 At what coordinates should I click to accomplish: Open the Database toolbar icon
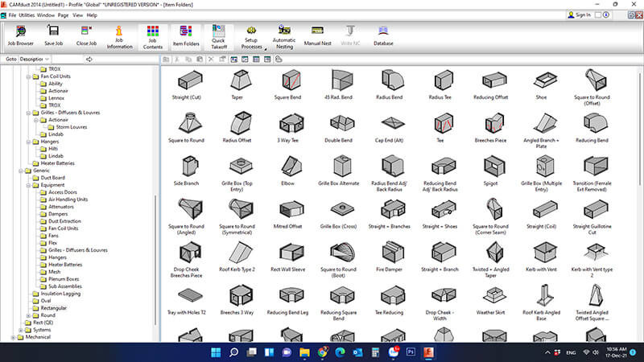click(x=383, y=35)
